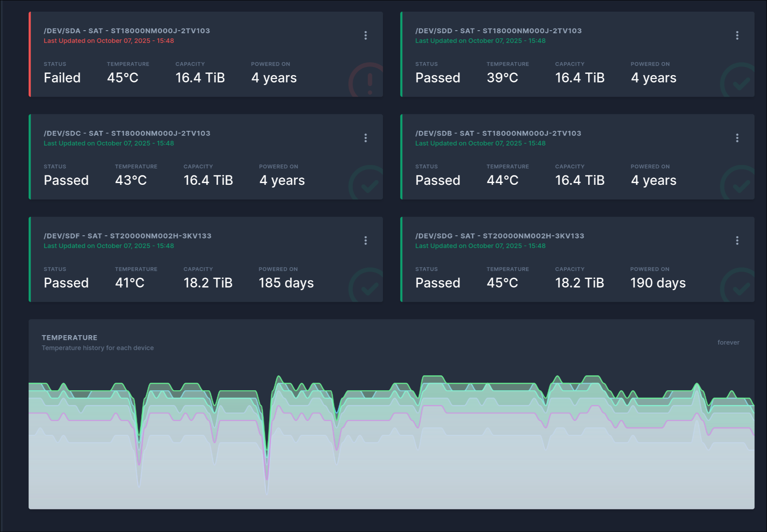Click the 185 days powered-on value
Screen dimensions: 767x532
pyautogui.click(x=286, y=283)
